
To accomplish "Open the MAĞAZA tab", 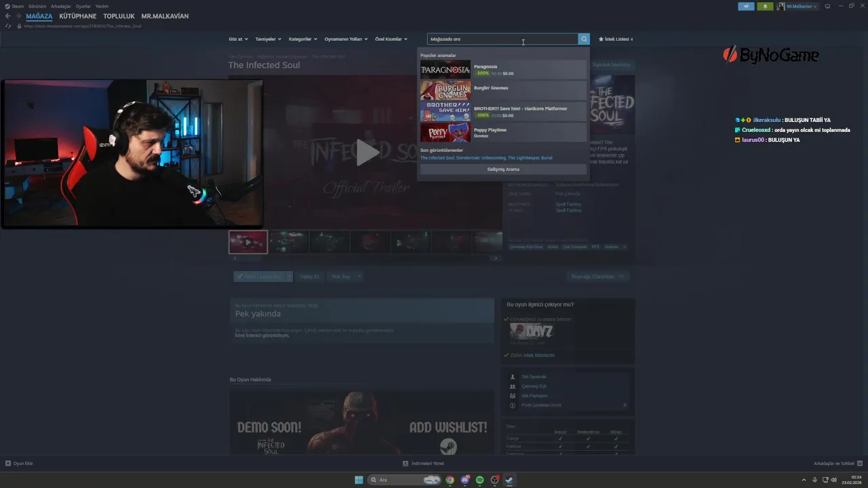I will pyautogui.click(x=39, y=16).
